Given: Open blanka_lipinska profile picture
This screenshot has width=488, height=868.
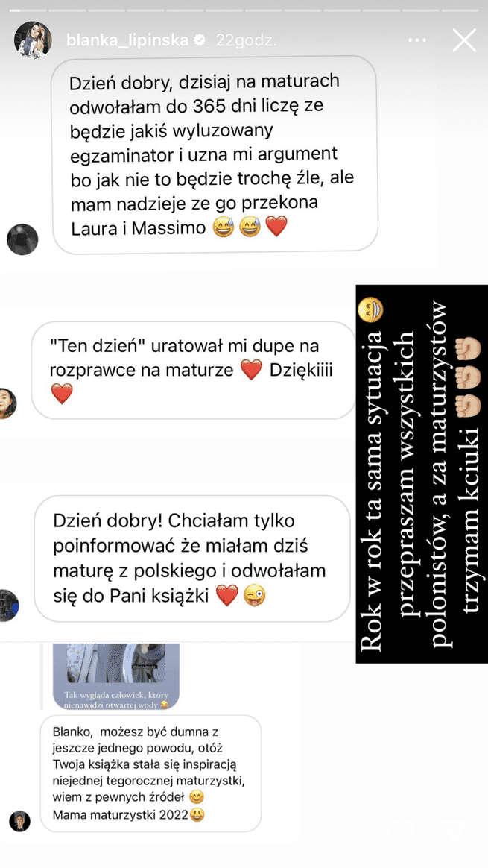Looking at the screenshot, I should pos(34,40).
